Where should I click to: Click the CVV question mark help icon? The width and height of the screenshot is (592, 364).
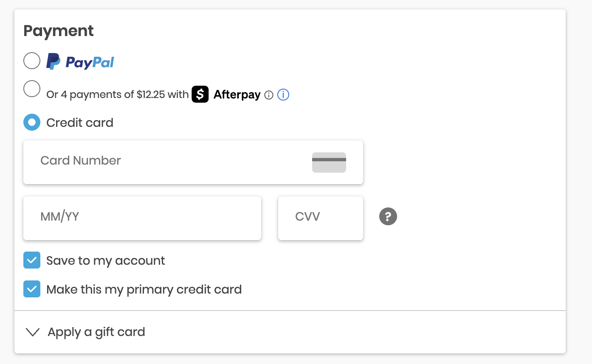[x=388, y=217]
